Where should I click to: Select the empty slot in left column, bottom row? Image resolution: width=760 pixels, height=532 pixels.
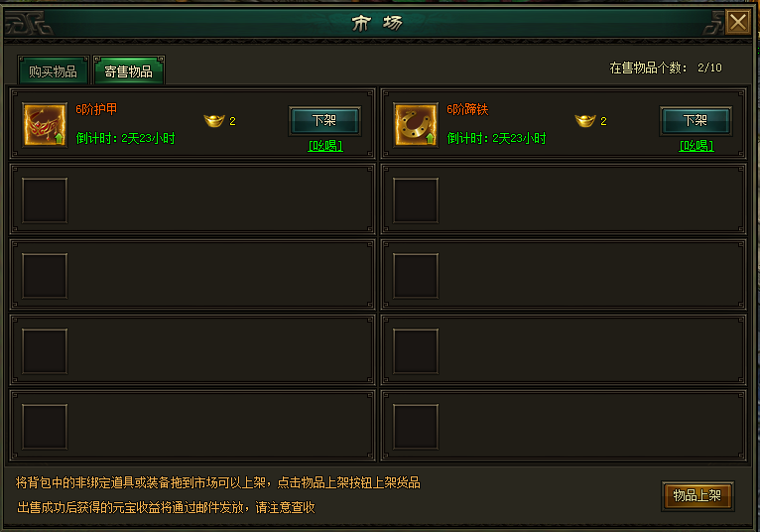45,427
